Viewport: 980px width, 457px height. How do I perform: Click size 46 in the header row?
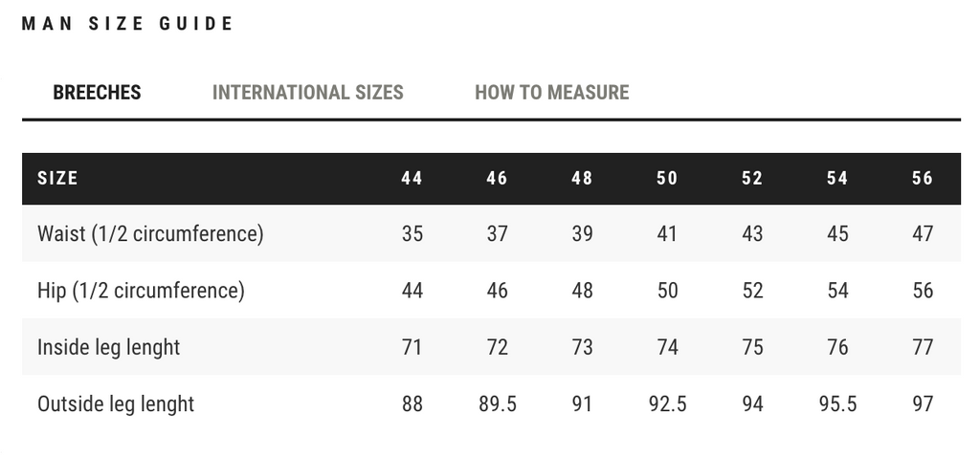pos(497,178)
